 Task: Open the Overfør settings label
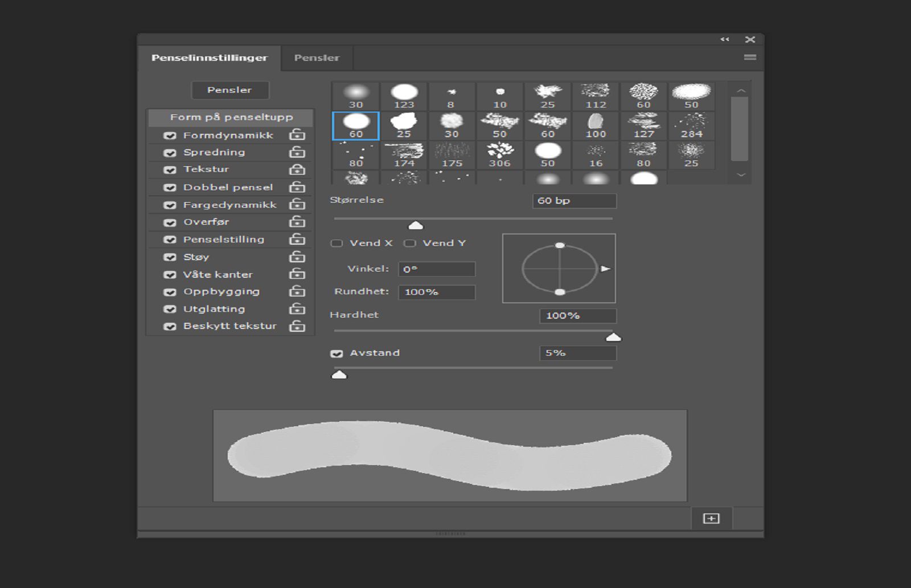click(x=206, y=222)
